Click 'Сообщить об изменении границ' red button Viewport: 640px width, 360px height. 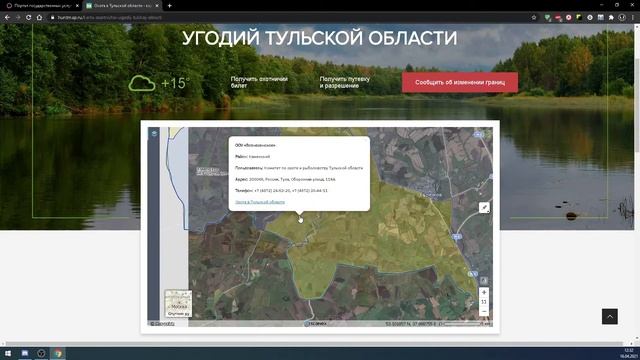click(x=460, y=82)
